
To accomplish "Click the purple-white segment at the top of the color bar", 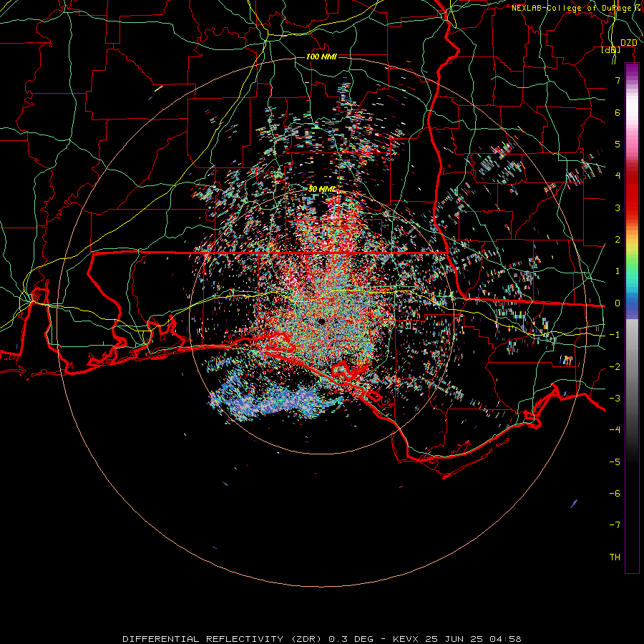I will pos(632,78).
